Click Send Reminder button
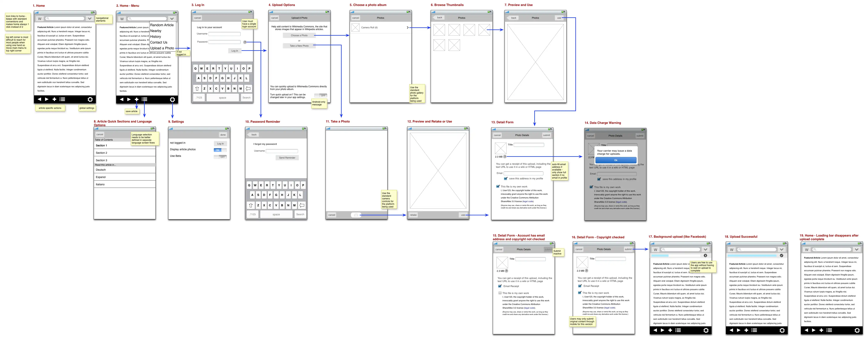This screenshot has height=340, width=868. pos(287,158)
